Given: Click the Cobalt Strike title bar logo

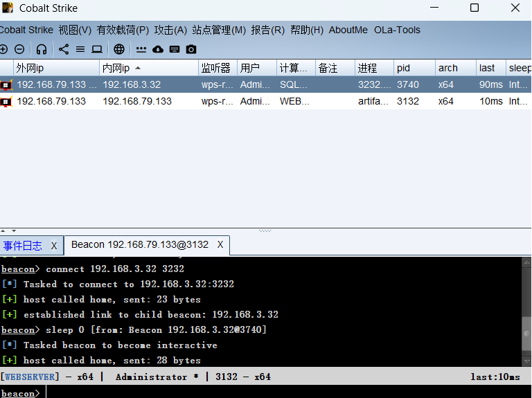Looking at the screenshot, I should [8, 8].
